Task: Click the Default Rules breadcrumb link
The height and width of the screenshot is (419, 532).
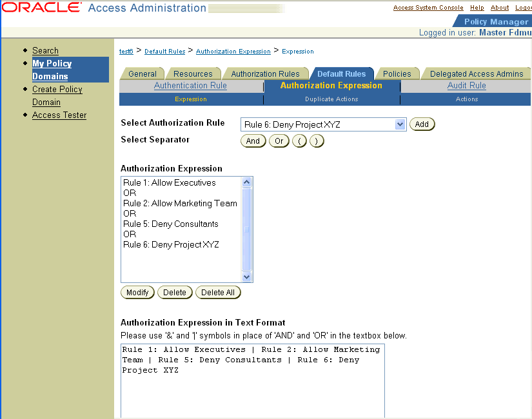Action: pos(165,51)
